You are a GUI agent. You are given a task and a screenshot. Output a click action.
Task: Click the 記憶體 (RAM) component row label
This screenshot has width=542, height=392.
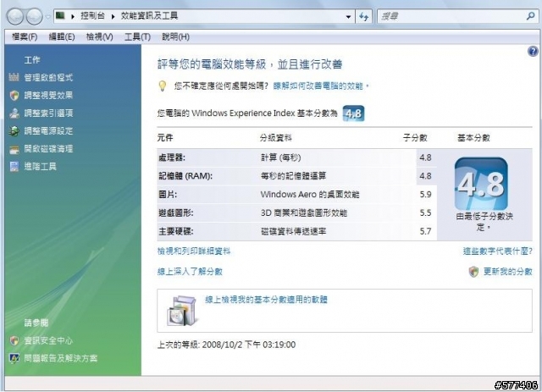point(185,176)
